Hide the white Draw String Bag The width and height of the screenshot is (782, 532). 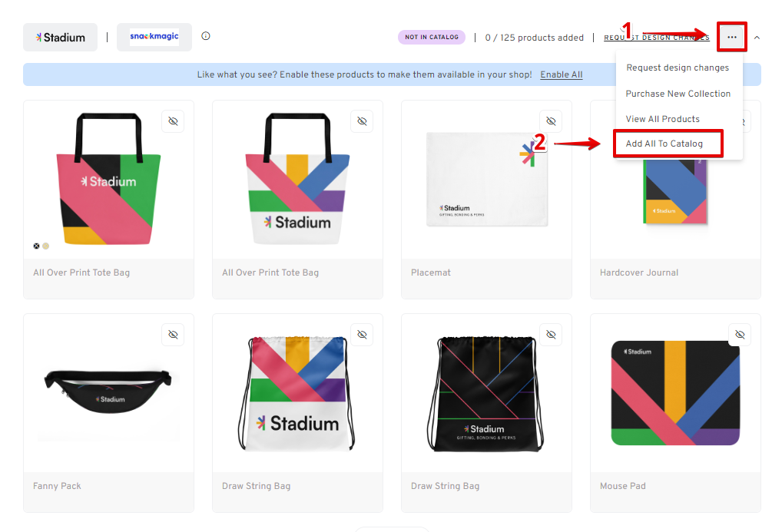(362, 334)
